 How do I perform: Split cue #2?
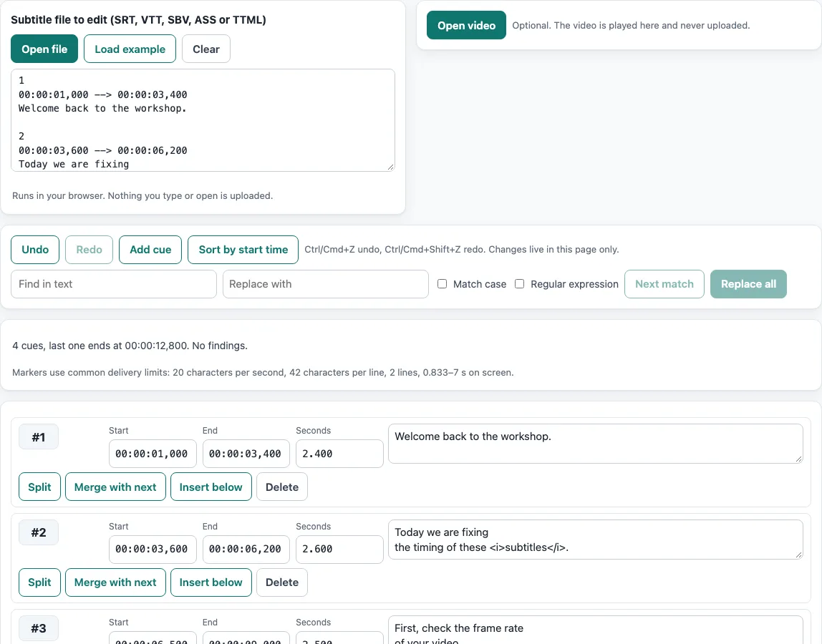click(39, 582)
